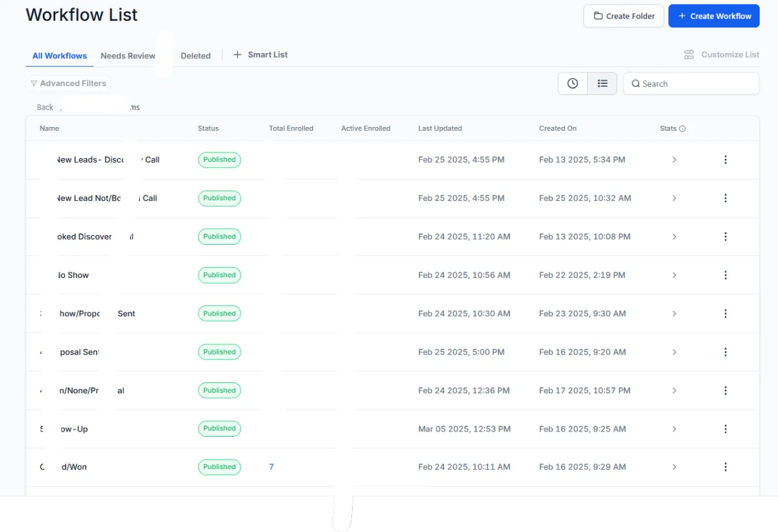Open more options for No Show workflow
The width and height of the screenshot is (778, 532).
[x=725, y=275]
